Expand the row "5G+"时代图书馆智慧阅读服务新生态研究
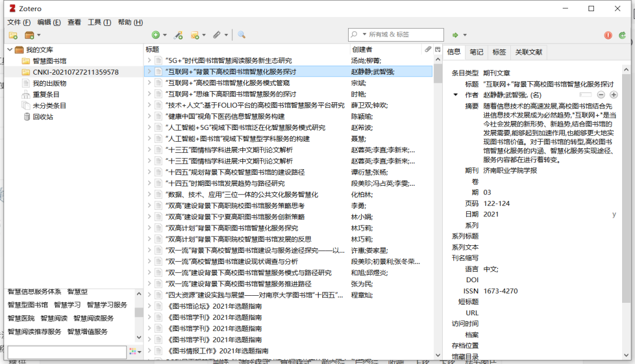 pos(149,61)
